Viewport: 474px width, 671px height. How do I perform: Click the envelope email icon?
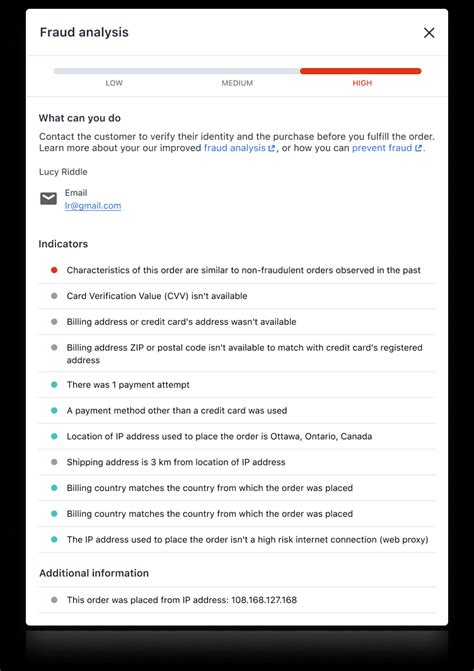pos(48,199)
